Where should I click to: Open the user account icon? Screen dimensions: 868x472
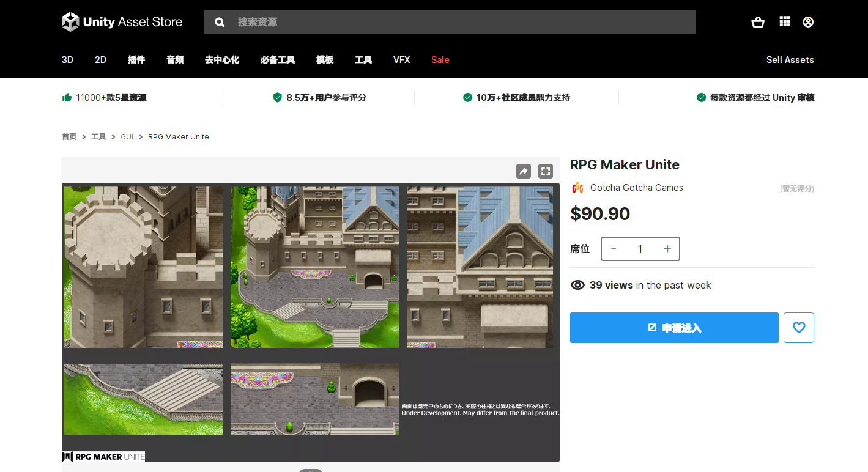click(x=808, y=22)
